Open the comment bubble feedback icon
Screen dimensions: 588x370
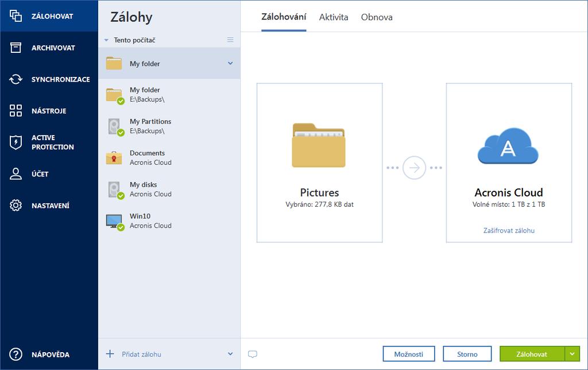tap(253, 354)
